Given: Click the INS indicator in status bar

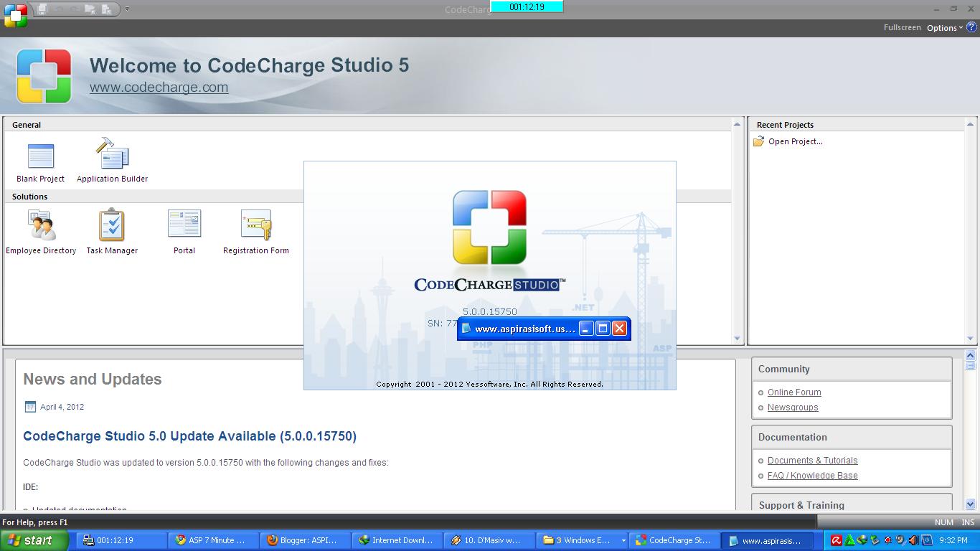Looking at the screenshot, I should coord(968,522).
